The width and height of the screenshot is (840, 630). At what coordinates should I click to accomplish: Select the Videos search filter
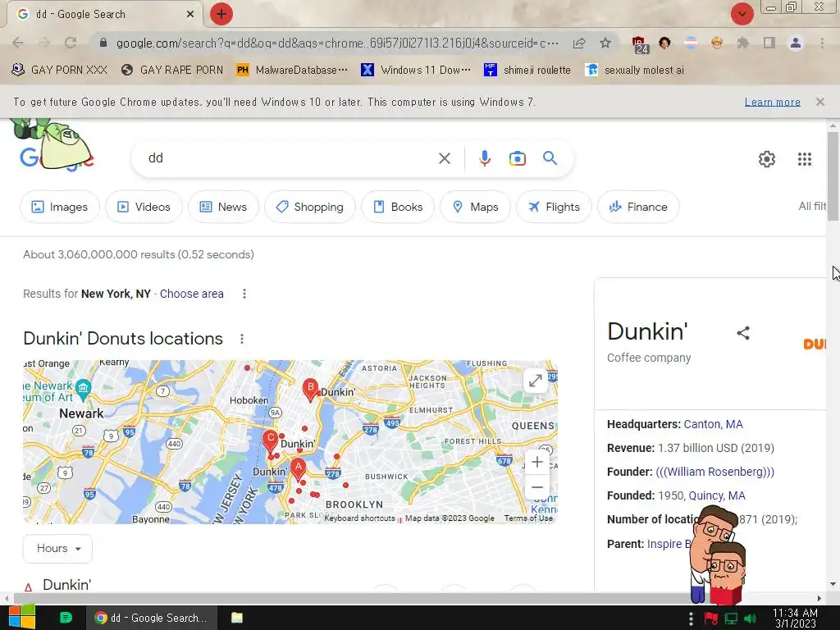[x=144, y=207]
